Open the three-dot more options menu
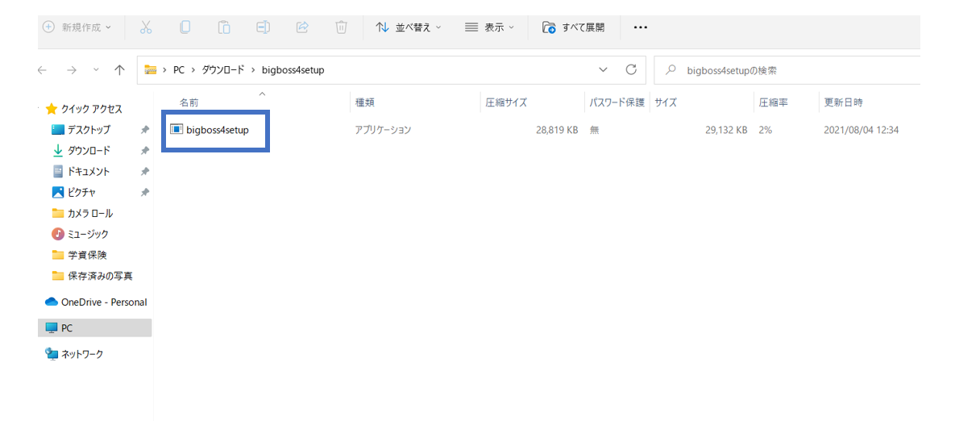The height and width of the screenshot is (438, 980). click(x=641, y=27)
